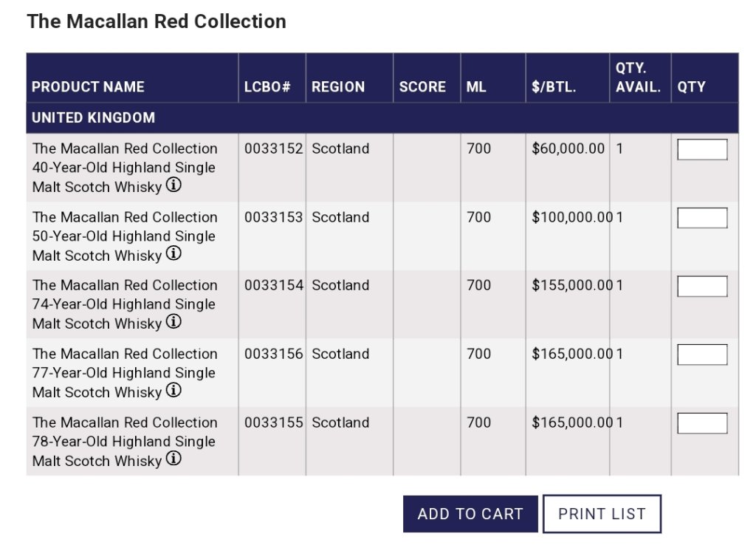The image size is (756, 548).
Task: View info icon for 78-Year-Old whisky
Action: pos(173,459)
